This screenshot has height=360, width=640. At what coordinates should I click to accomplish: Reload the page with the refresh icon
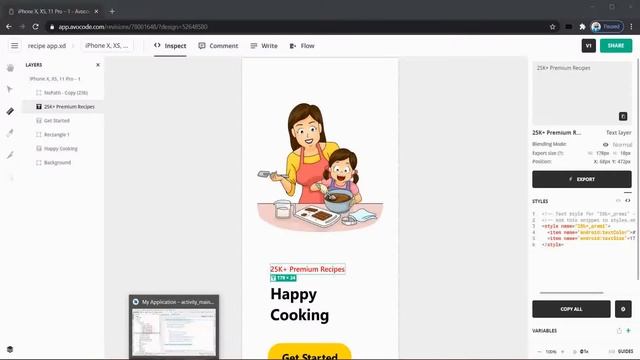(x=36, y=27)
